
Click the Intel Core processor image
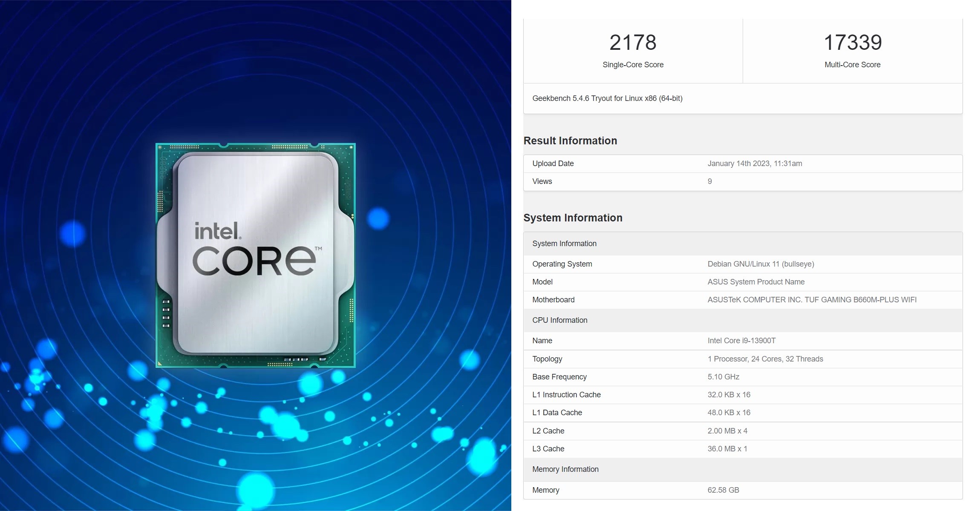256,255
